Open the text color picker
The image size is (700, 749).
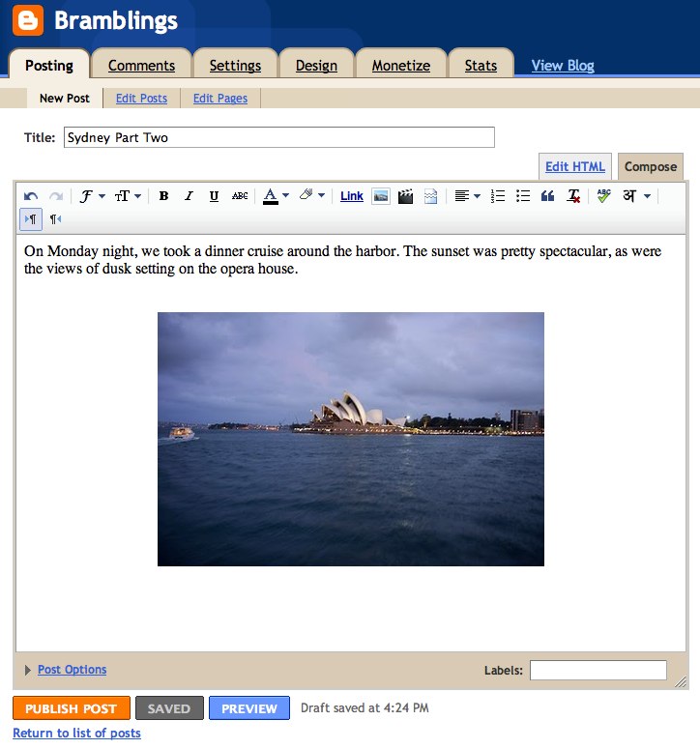[x=276, y=196]
